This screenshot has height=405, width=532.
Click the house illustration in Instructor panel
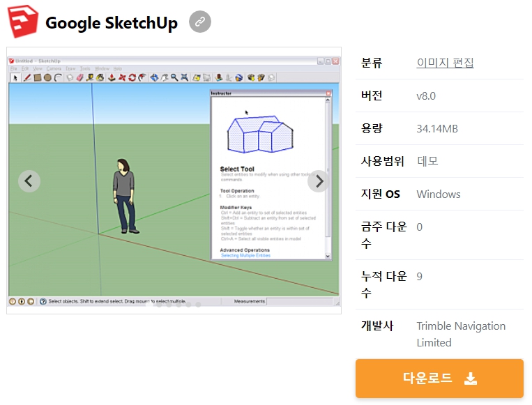[260, 134]
